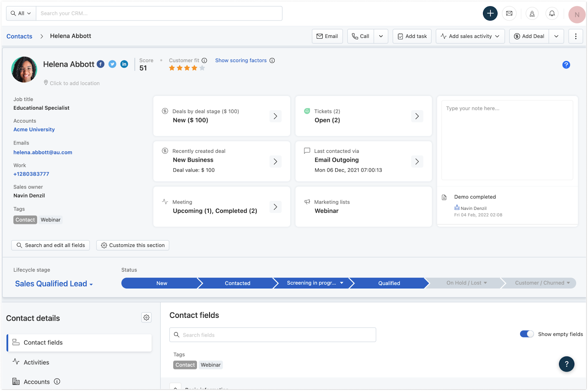Screen dimensions: 588x391
Task: Click the rocket icon in top bar
Action: 532,14
